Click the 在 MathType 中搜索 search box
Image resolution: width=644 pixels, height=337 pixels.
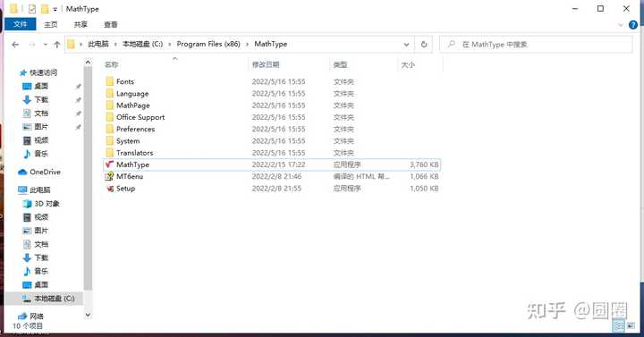536,45
